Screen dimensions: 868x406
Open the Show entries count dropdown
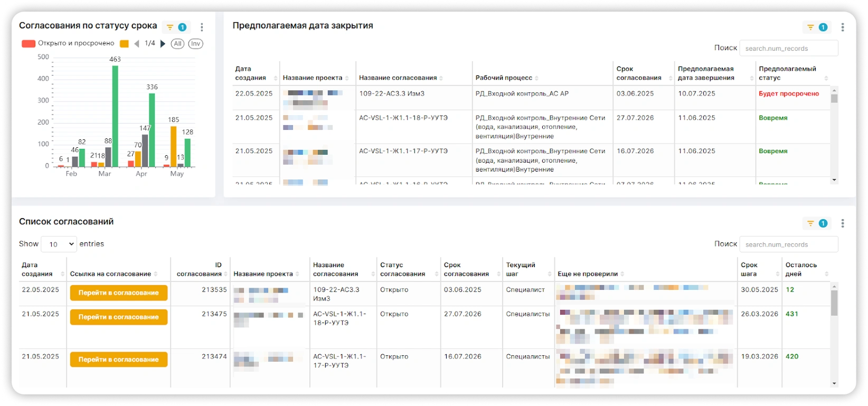click(59, 244)
